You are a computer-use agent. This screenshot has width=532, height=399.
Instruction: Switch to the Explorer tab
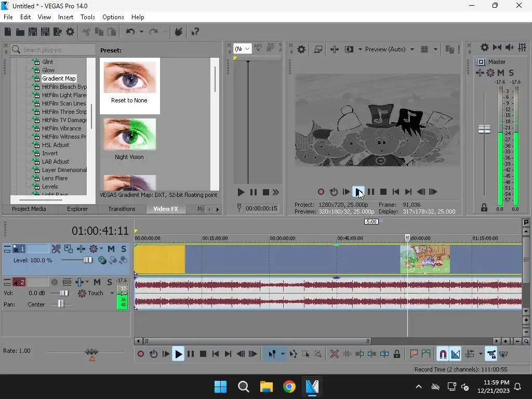[x=77, y=209]
